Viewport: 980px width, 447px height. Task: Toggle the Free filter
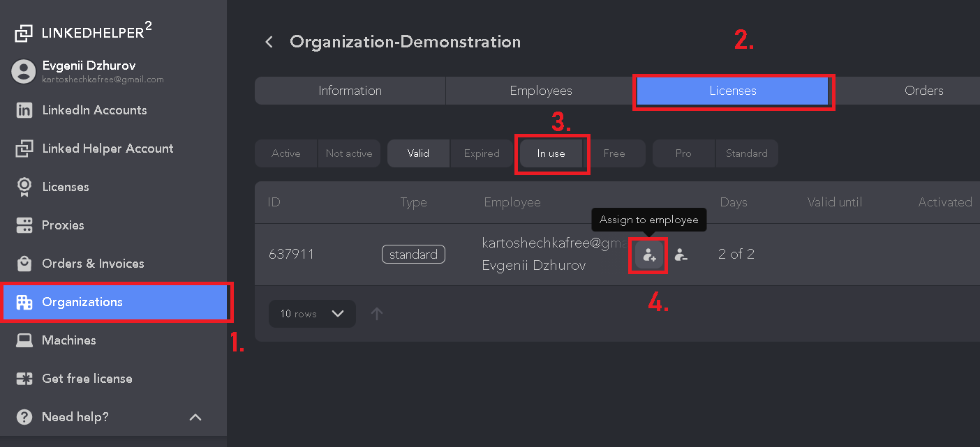coord(614,153)
